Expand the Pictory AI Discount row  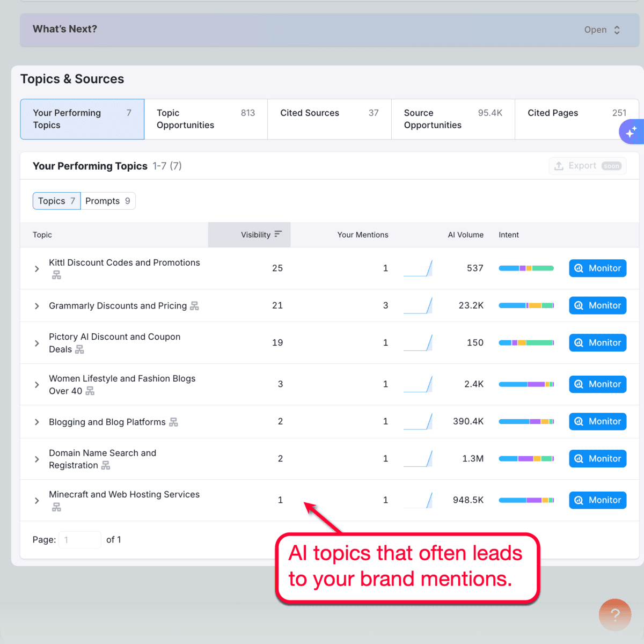[36, 343]
